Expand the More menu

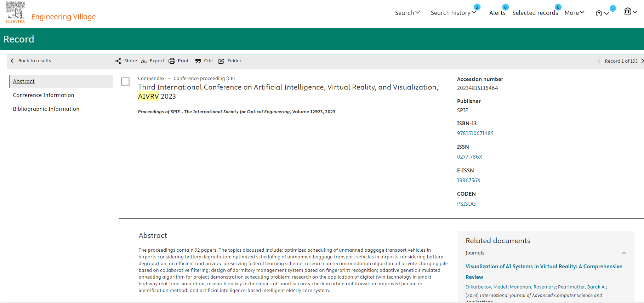click(575, 13)
